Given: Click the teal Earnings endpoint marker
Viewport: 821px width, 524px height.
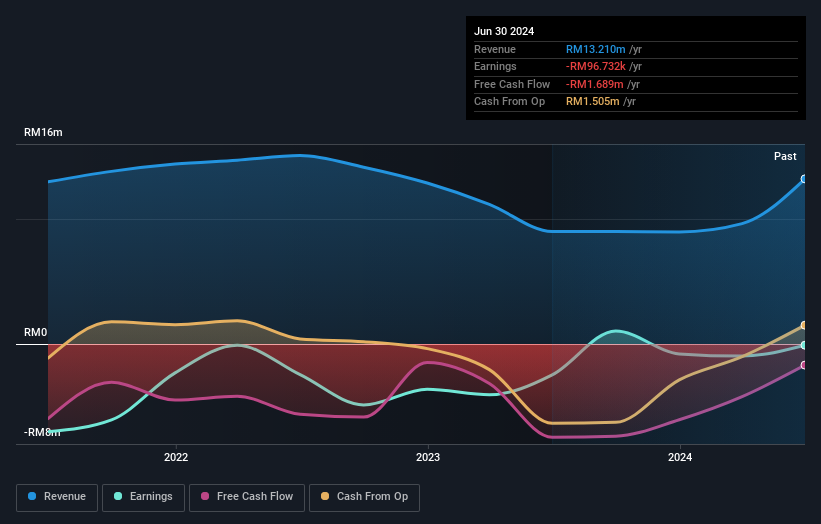Looking at the screenshot, I should click(x=804, y=345).
